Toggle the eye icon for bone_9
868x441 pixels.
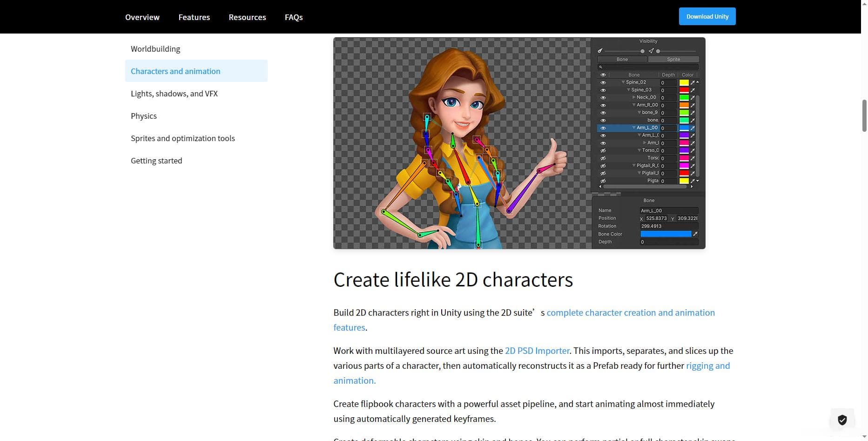603,113
